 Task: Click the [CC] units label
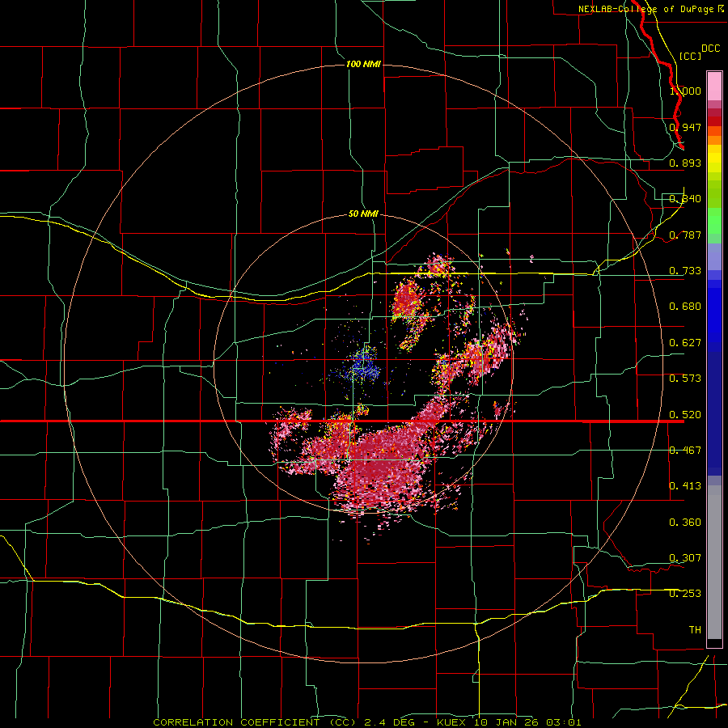690,56
